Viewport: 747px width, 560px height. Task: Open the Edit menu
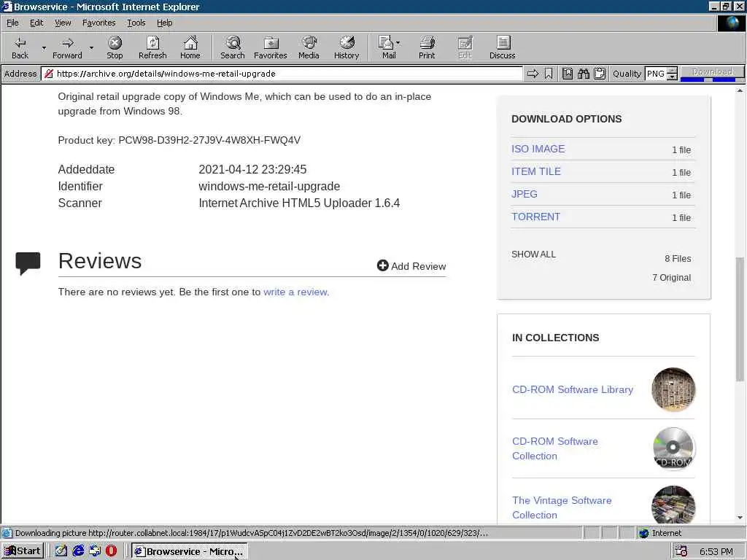click(36, 23)
